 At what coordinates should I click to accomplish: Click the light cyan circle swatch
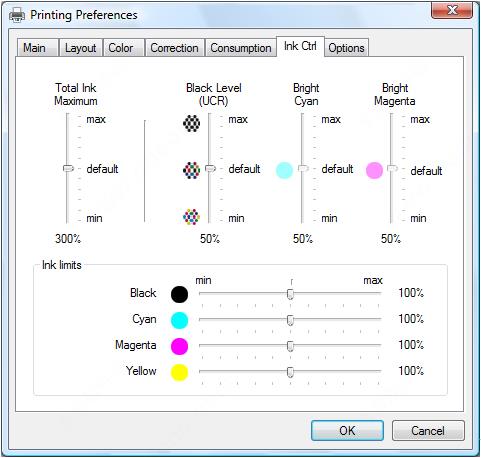pos(284,170)
